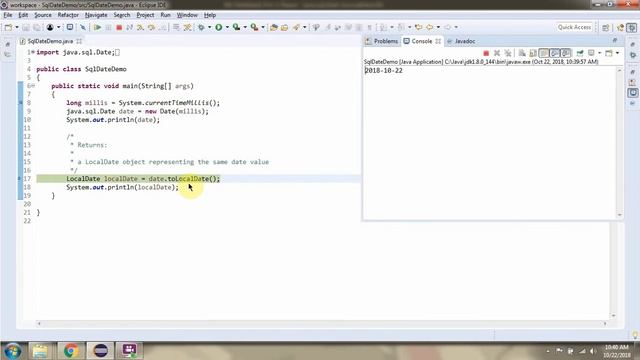Click Remove Launch icon in Console
This screenshot has height=360, width=640.
[497, 53]
